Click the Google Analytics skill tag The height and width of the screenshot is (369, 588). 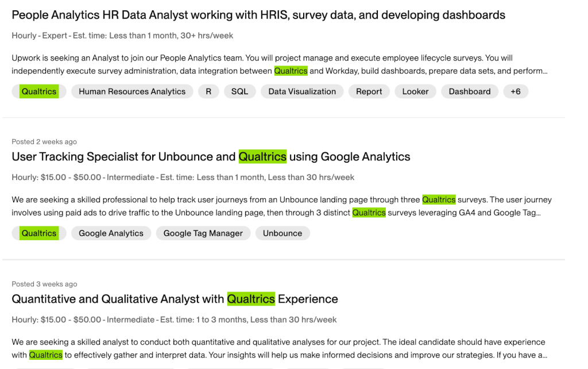pos(111,233)
